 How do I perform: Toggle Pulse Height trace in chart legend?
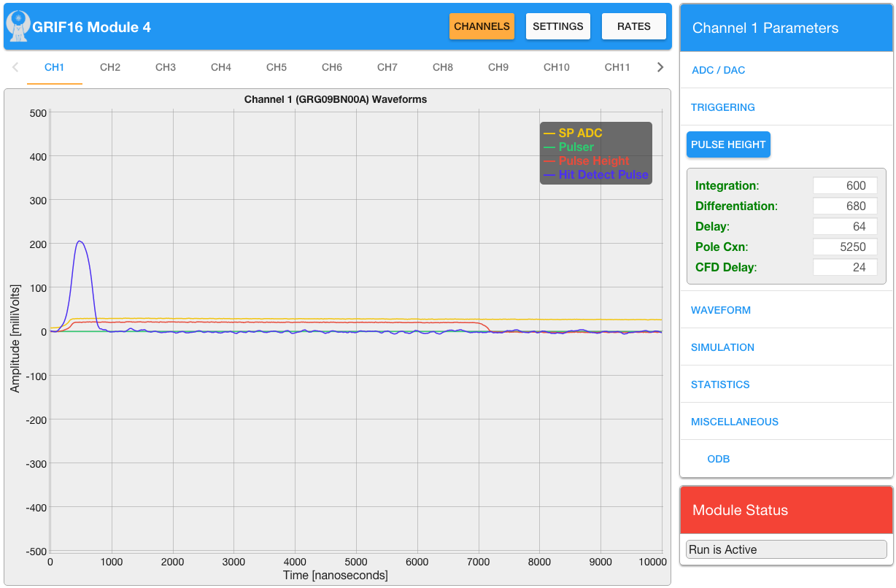click(593, 161)
